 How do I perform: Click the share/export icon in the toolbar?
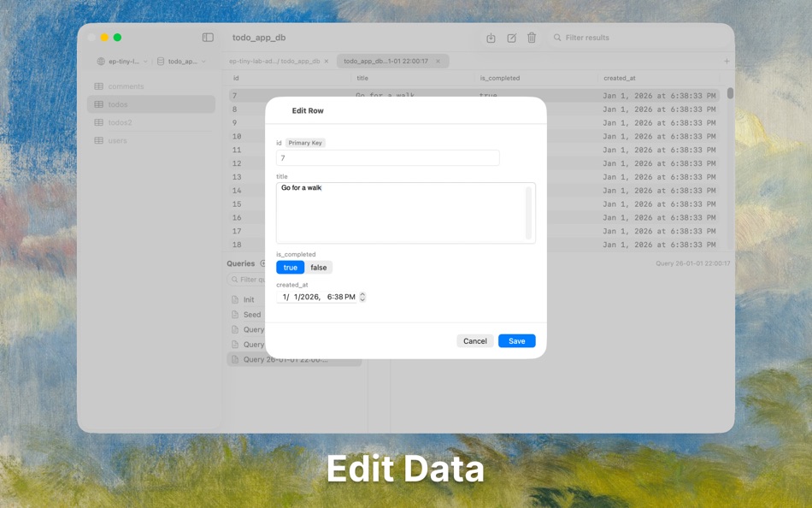pos(491,37)
